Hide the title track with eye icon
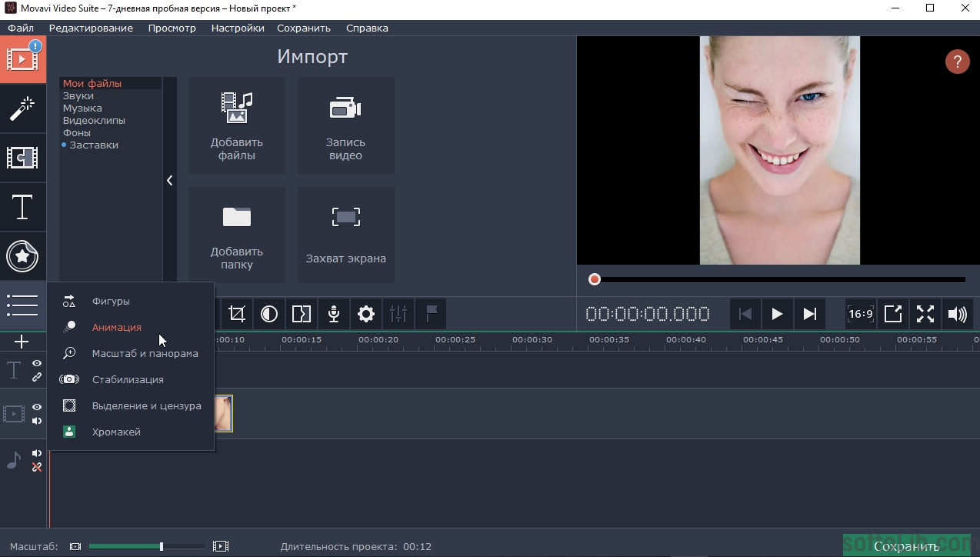Image resolution: width=980 pixels, height=557 pixels. coord(36,363)
